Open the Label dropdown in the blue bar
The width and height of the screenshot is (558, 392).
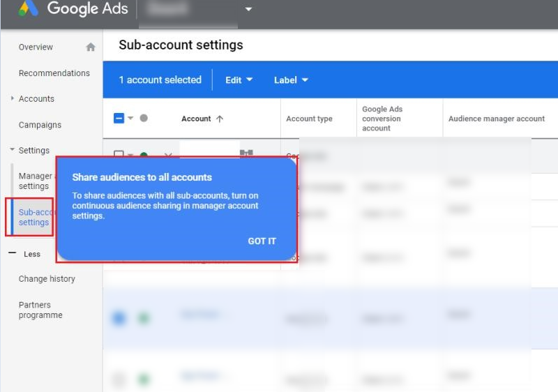[x=291, y=80]
